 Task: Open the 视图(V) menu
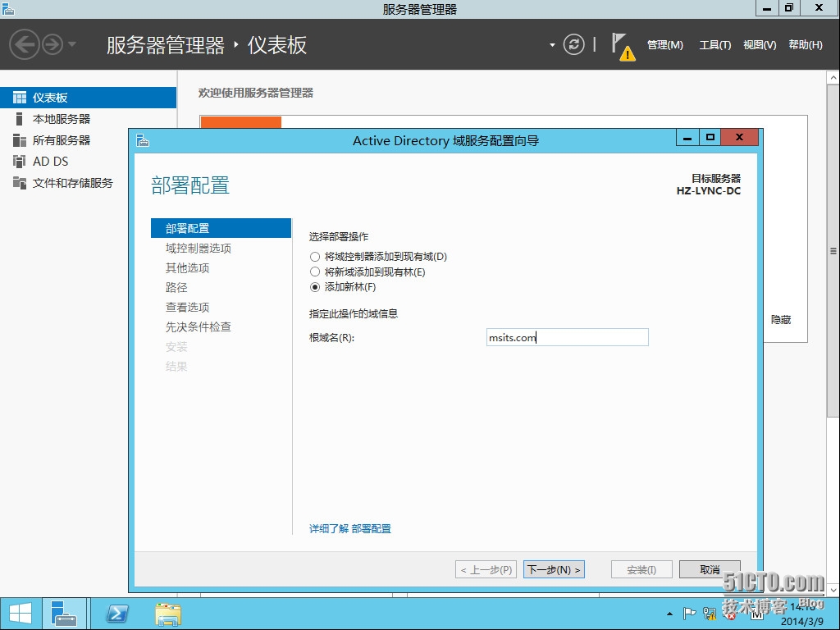pos(760,45)
